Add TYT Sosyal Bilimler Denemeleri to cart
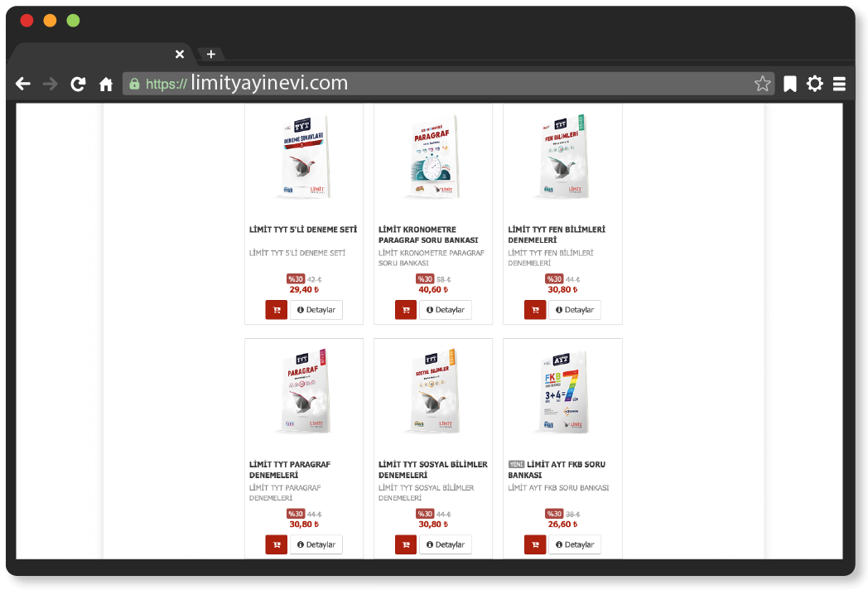The image size is (868, 595). point(405,544)
